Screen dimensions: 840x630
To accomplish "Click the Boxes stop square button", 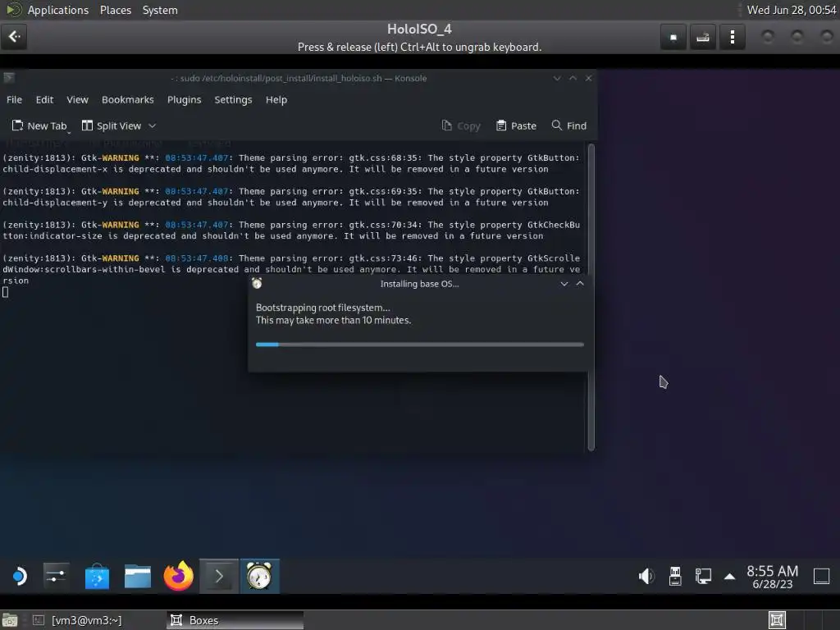I will pyautogui.click(x=673, y=37).
